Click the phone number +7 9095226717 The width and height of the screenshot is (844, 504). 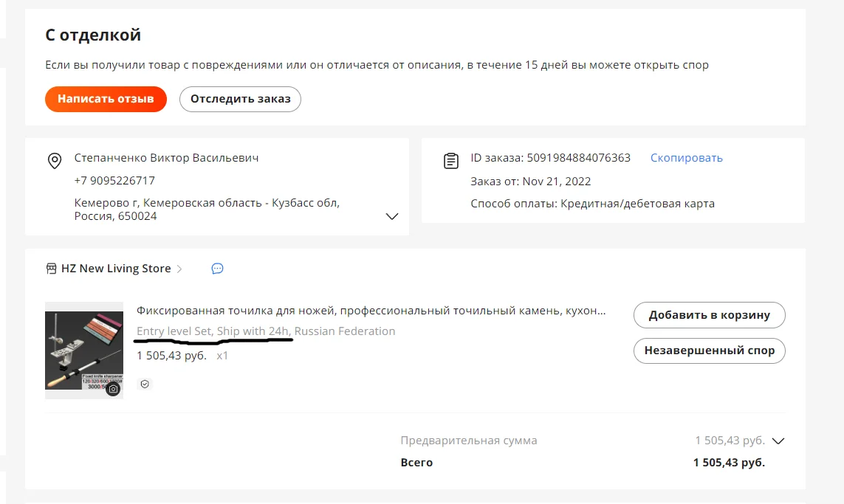[x=114, y=180]
